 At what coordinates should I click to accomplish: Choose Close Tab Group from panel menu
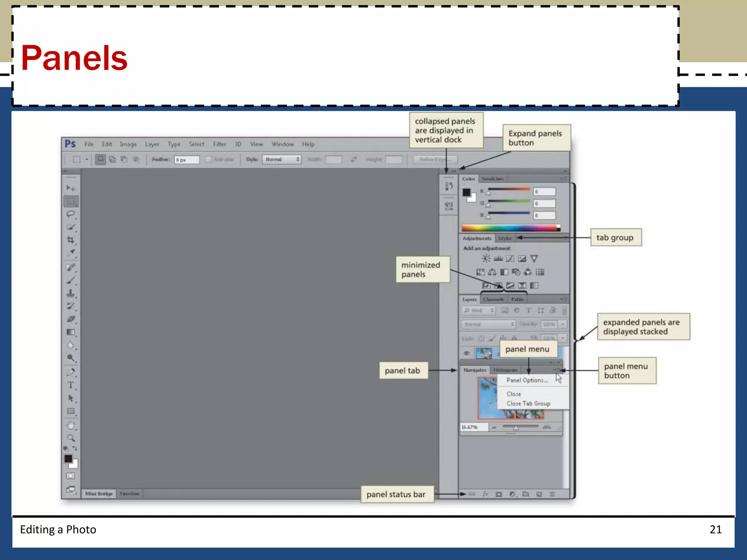click(528, 404)
